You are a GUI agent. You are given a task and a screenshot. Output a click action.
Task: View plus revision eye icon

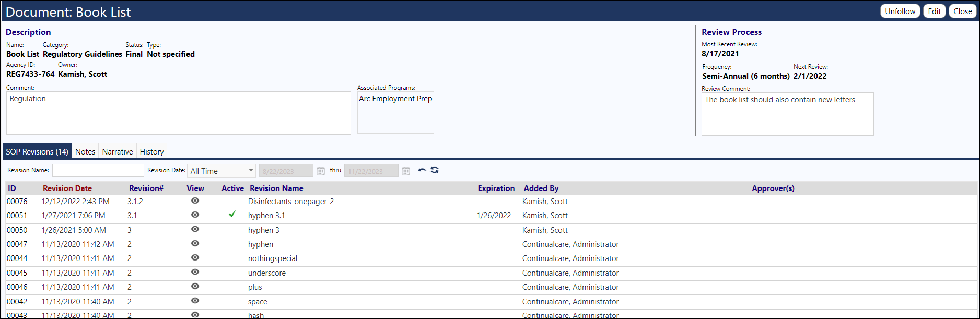point(195,287)
